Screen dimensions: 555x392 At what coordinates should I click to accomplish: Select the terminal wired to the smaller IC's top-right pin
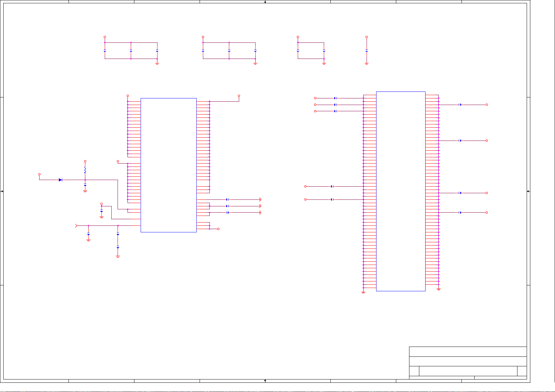[239, 96]
